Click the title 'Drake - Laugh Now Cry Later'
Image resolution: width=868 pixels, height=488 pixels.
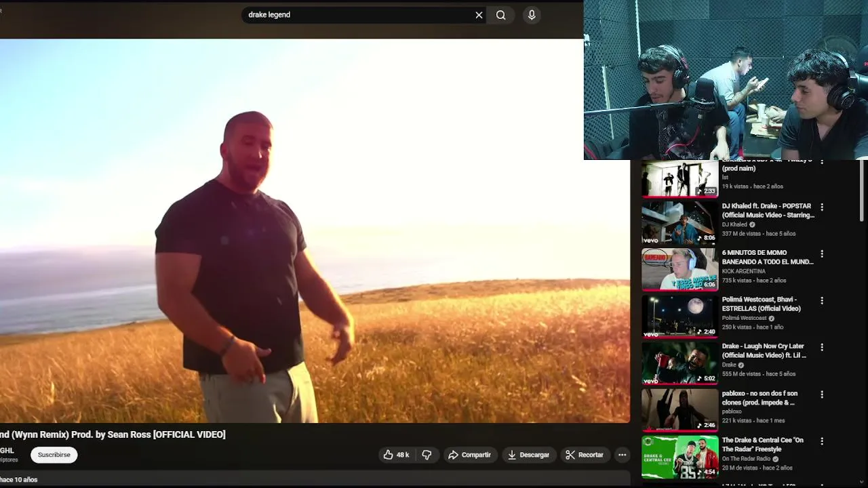(x=764, y=350)
